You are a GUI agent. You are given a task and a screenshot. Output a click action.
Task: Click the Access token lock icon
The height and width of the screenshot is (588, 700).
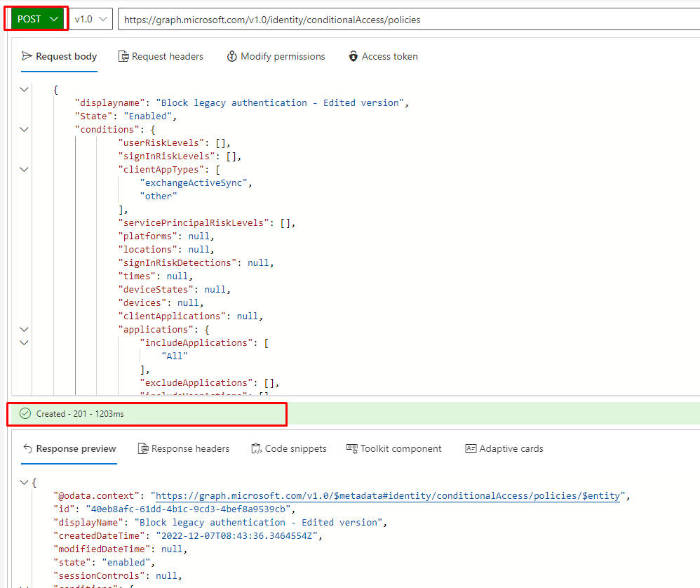tap(354, 56)
